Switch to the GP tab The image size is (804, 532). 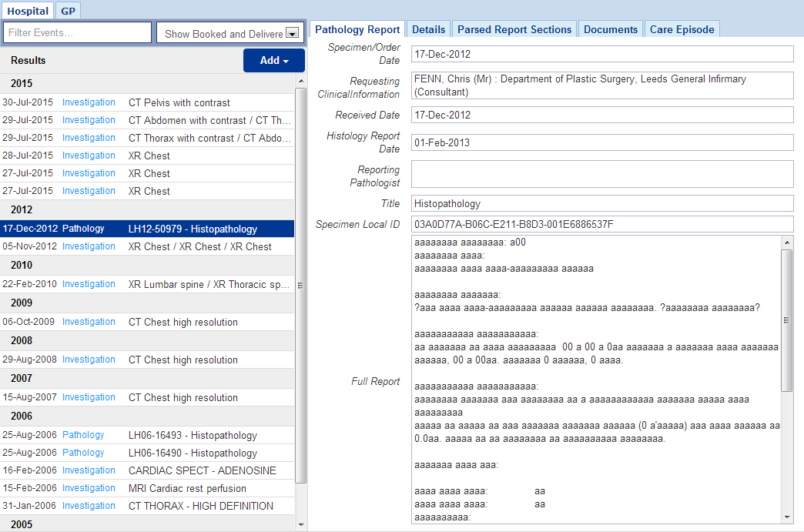click(68, 11)
